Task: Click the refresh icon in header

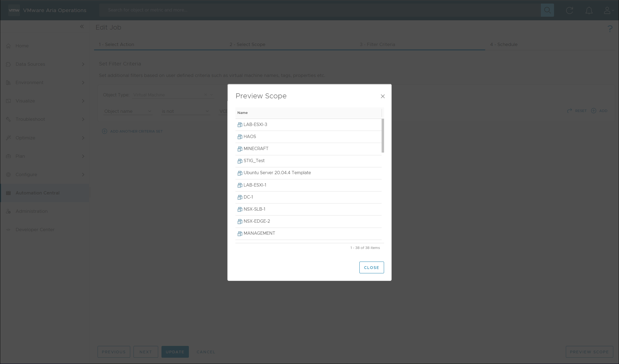Action: tap(569, 10)
